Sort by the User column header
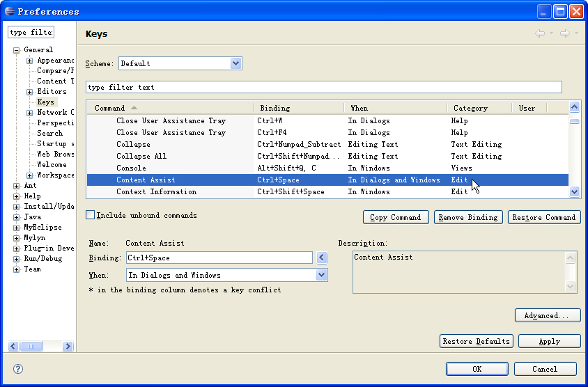 coord(529,108)
